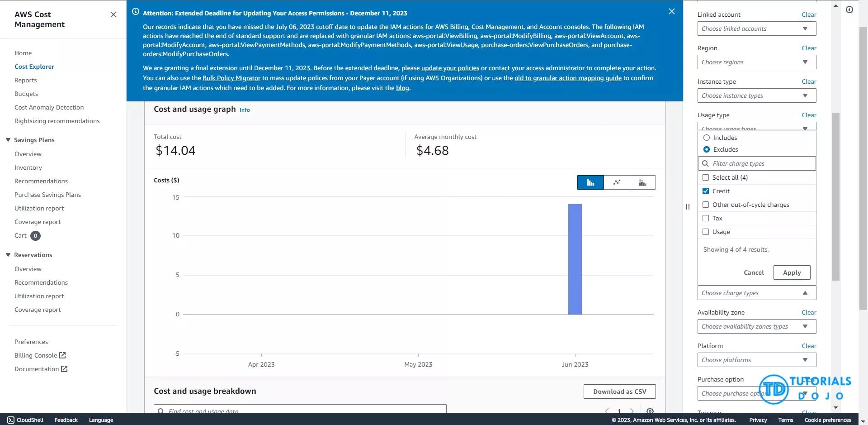Open Feedback in the footer
868x425 pixels.
click(66, 420)
